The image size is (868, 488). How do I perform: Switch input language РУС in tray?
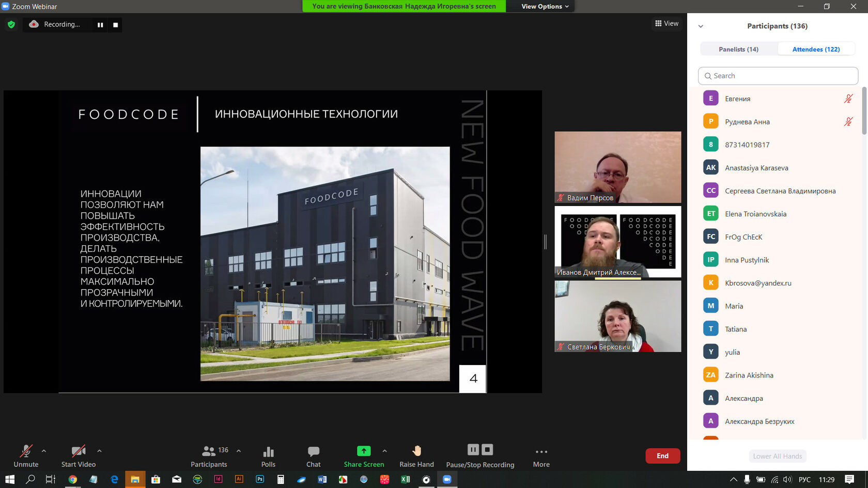pos(804,480)
